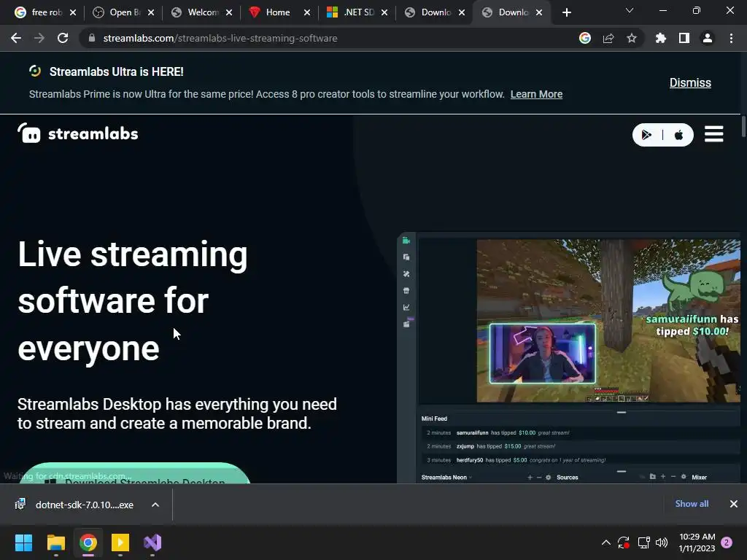
Task: Open the tab search chevron
Action: pos(630,10)
